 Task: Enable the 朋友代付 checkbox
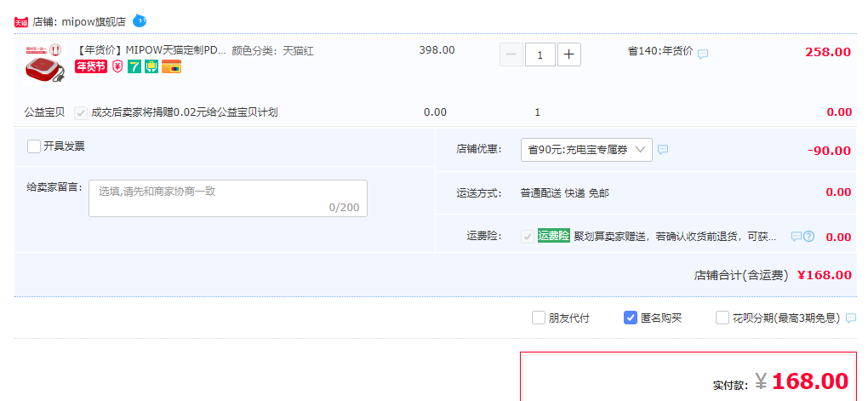pos(538,318)
